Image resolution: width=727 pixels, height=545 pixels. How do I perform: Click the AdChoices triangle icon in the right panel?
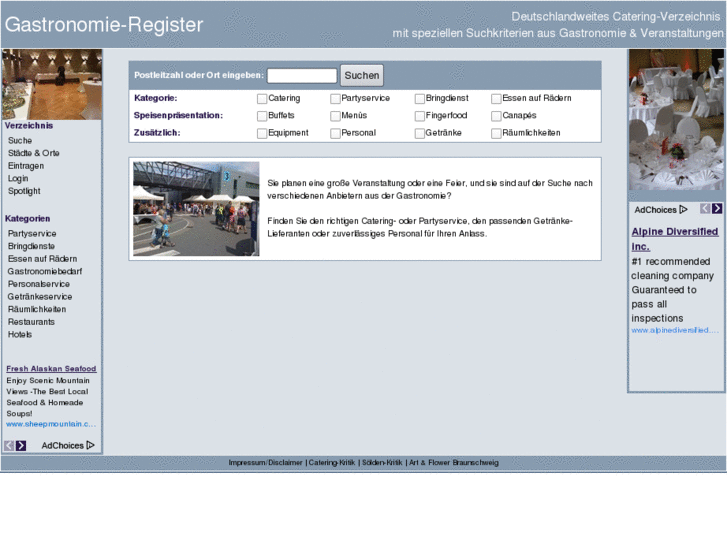click(683, 210)
